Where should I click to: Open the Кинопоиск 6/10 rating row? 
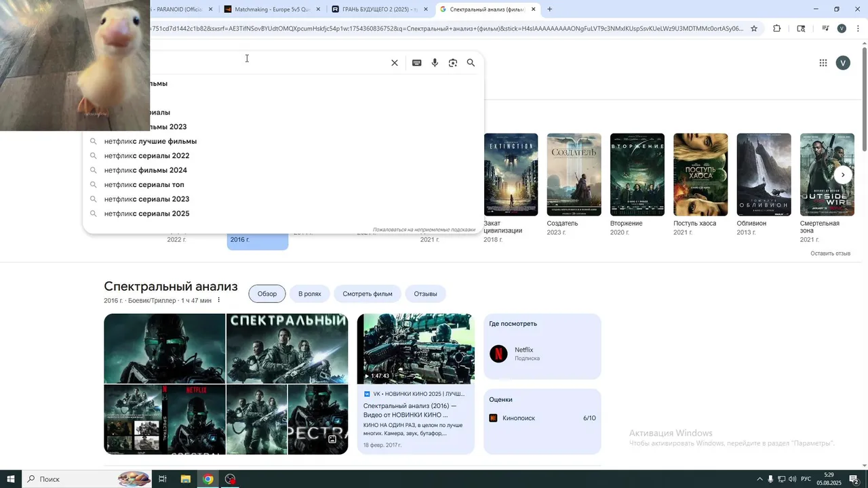coord(542,418)
